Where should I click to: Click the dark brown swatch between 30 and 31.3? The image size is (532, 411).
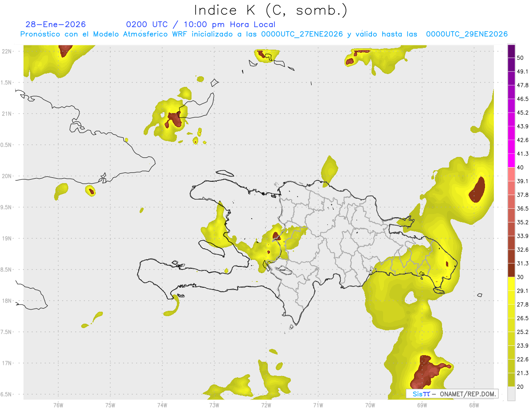[x=512, y=270]
